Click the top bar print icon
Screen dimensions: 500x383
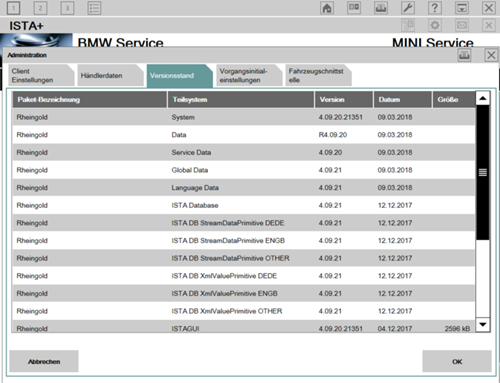tap(381, 8)
